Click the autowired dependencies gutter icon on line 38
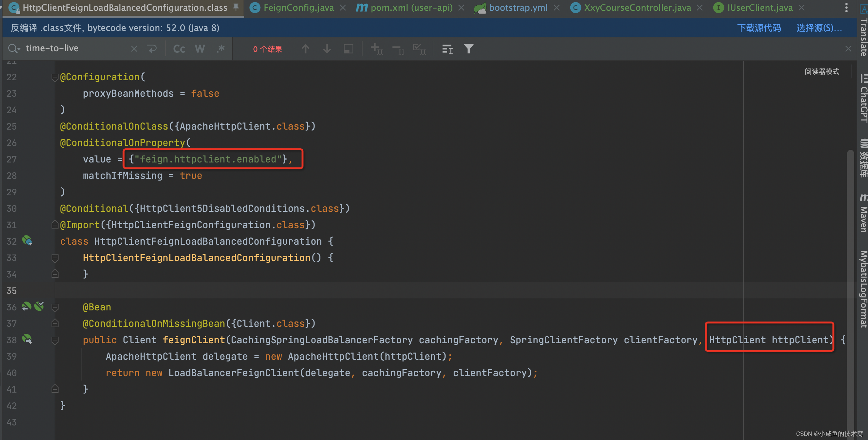The height and width of the screenshot is (440, 868). click(27, 339)
